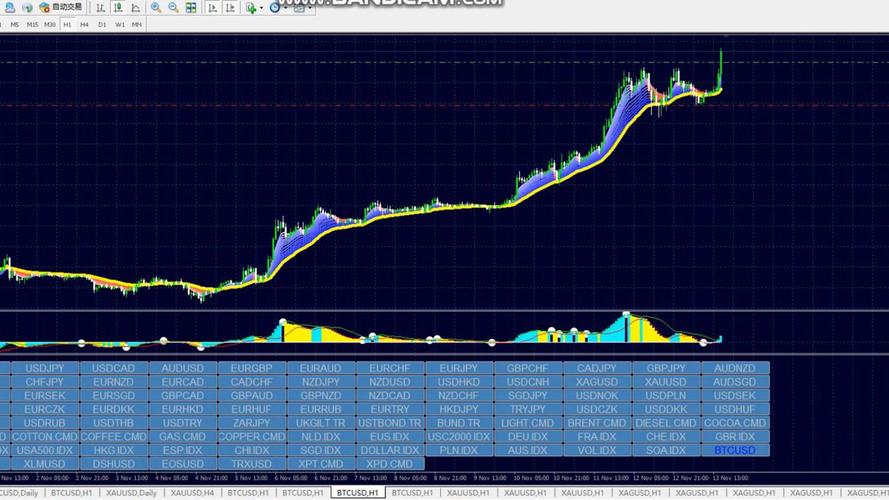Switch chart to bar chart mode
This screenshot has height=500, width=889.
[100, 7]
